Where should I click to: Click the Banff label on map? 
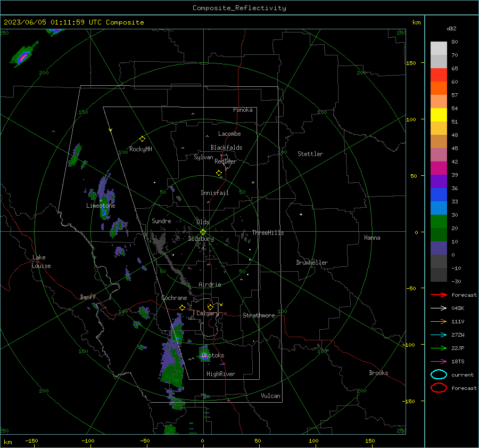pos(88,297)
